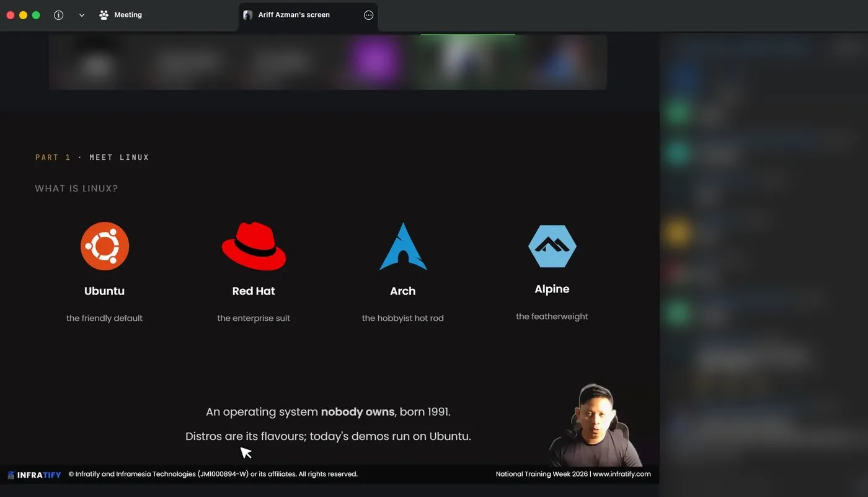Select the presenter's webcam video thumbnail
Screen dimensions: 868x497
click(x=595, y=425)
